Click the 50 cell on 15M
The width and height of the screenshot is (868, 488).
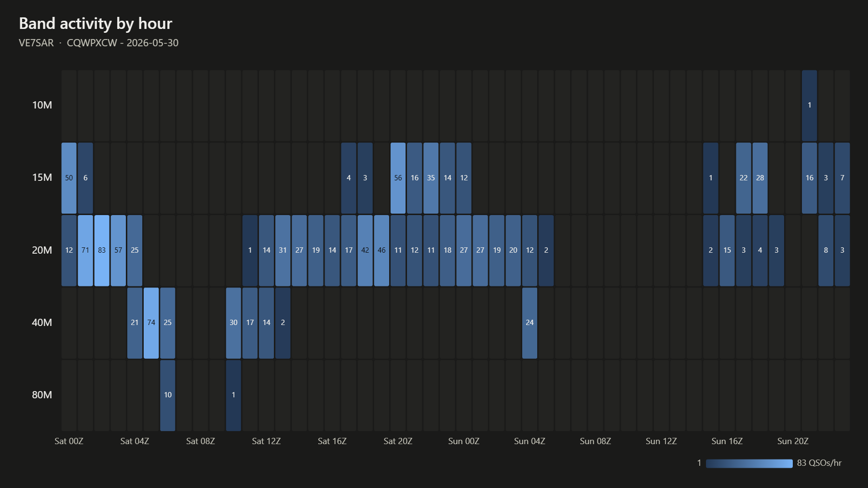tap(69, 178)
